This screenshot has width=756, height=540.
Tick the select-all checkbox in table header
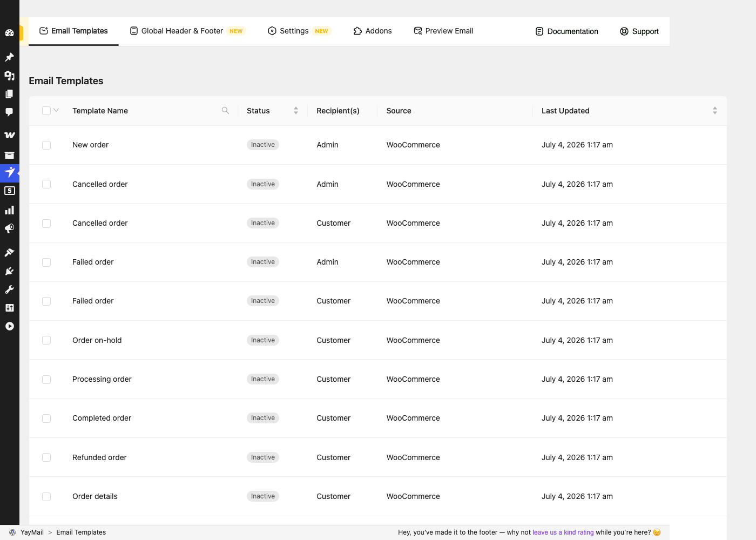point(46,111)
